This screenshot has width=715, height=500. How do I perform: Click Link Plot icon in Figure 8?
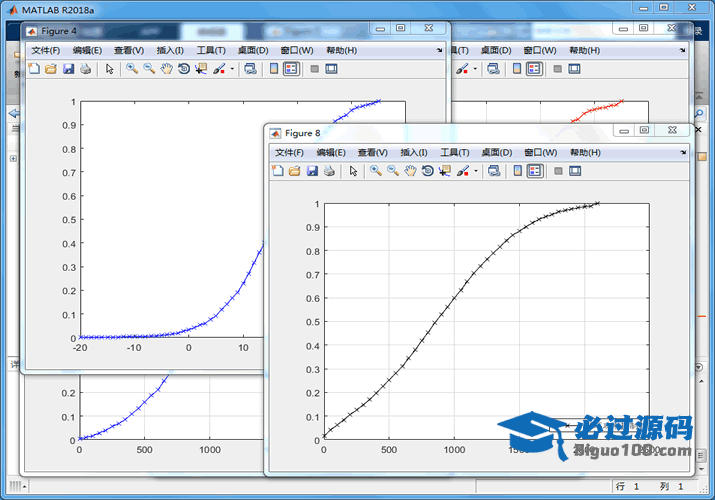[494, 171]
